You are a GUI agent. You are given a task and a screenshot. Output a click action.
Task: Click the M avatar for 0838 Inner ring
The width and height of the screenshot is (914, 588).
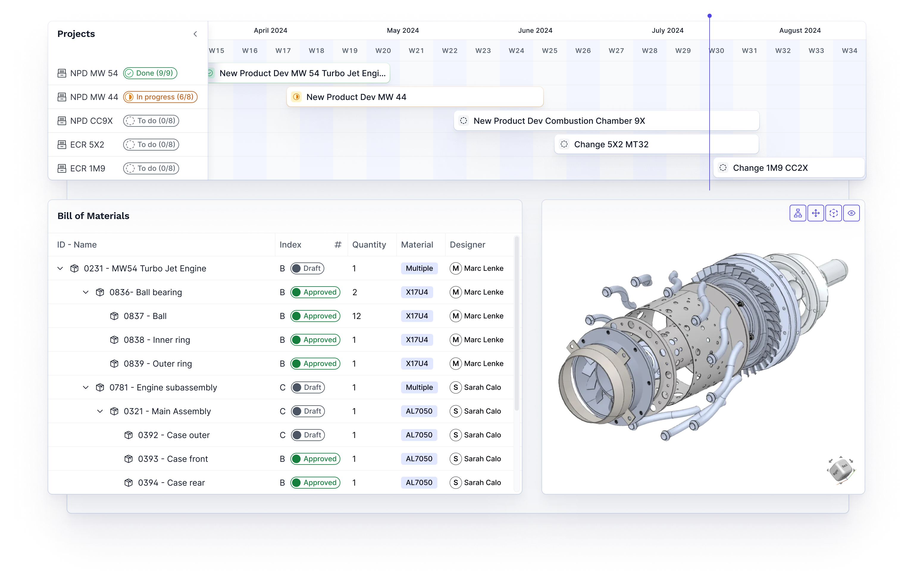(x=456, y=340)
